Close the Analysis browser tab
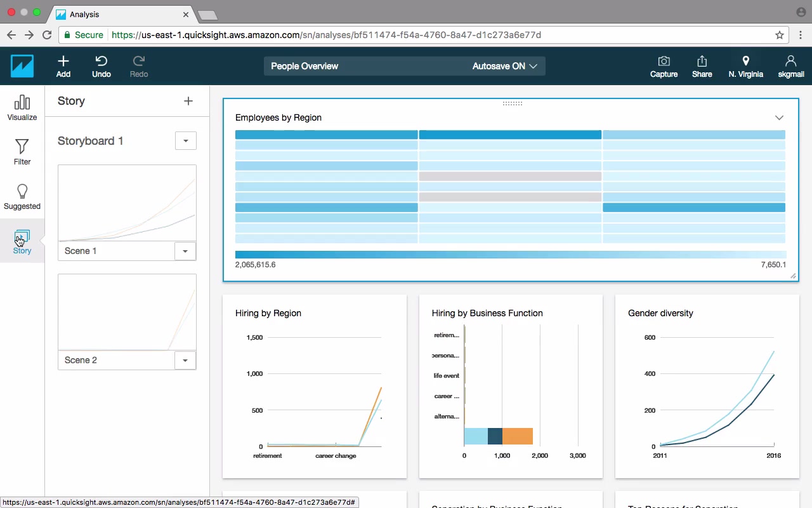The height and width of the screenshot is (508, 812). tap(186, 14)
